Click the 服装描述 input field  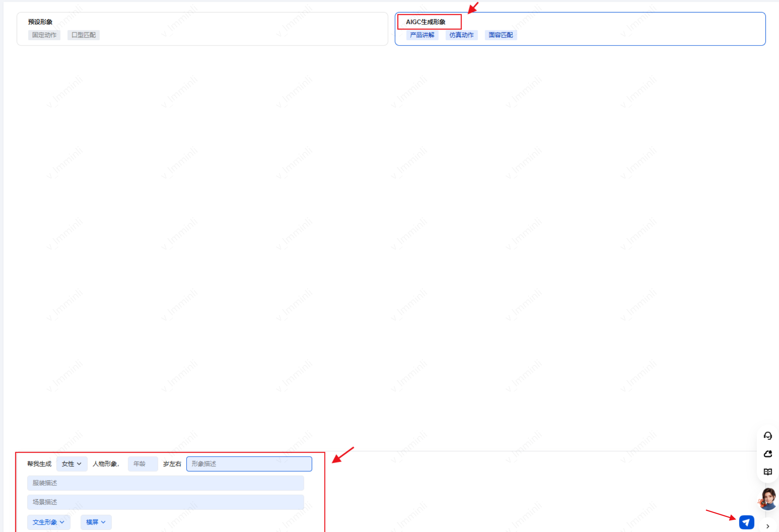click(x=165, y=483)
